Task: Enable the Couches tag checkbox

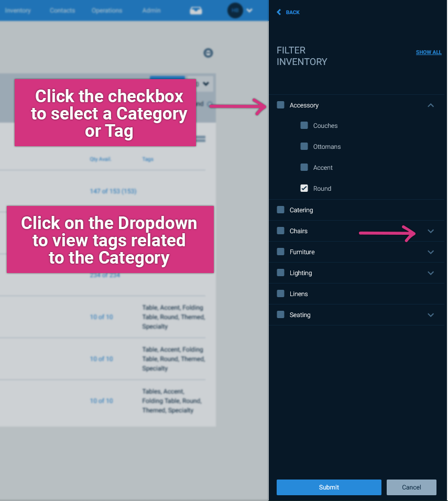Action: pos(304,125)
